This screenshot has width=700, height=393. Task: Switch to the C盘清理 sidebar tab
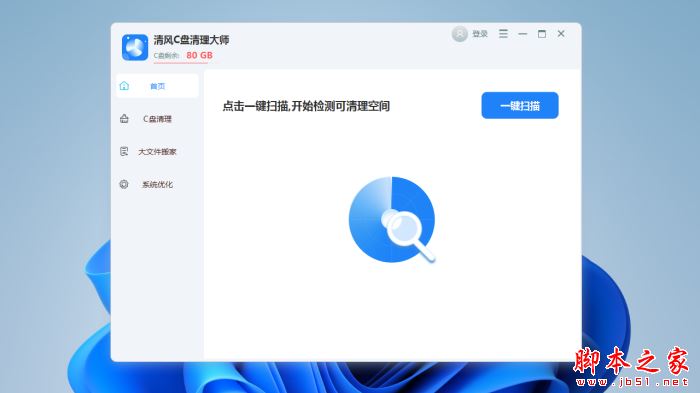[157, 119]
